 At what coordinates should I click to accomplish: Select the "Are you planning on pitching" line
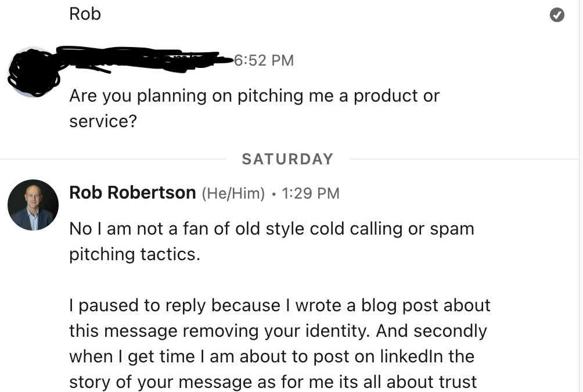pyautogui.click(x=254, y=96)
